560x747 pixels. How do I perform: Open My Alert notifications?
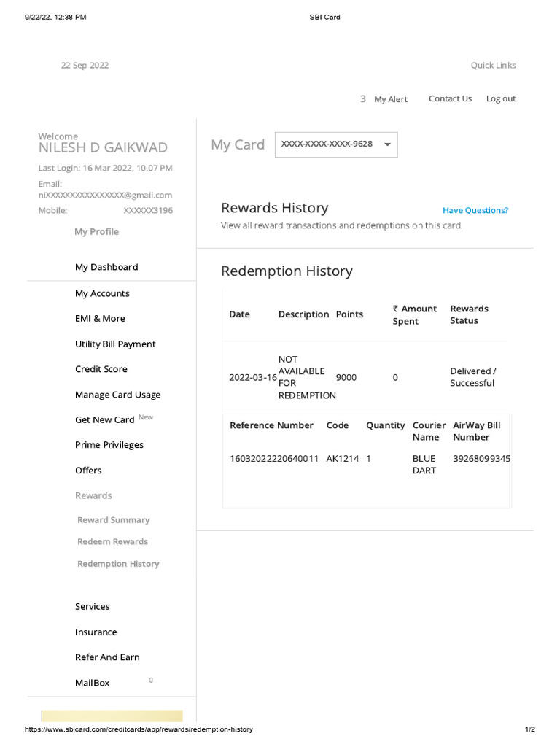pyautogui.click(x=391, y=99)
